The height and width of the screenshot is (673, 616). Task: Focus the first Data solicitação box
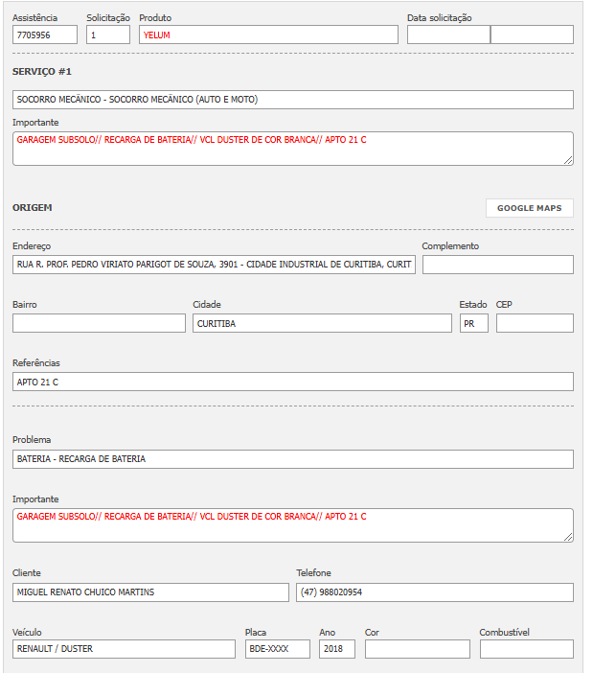point(447,35)
